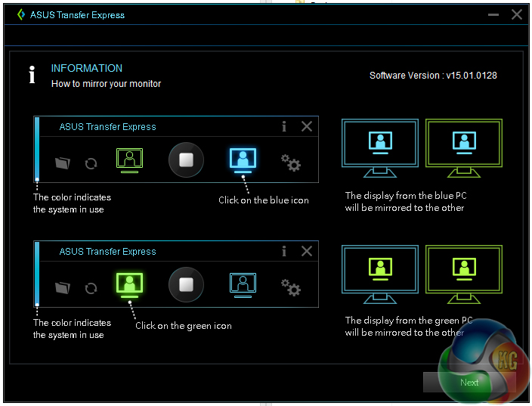Click 'The display from the green PC' text
532x406 pixels.
pos(409,321)
